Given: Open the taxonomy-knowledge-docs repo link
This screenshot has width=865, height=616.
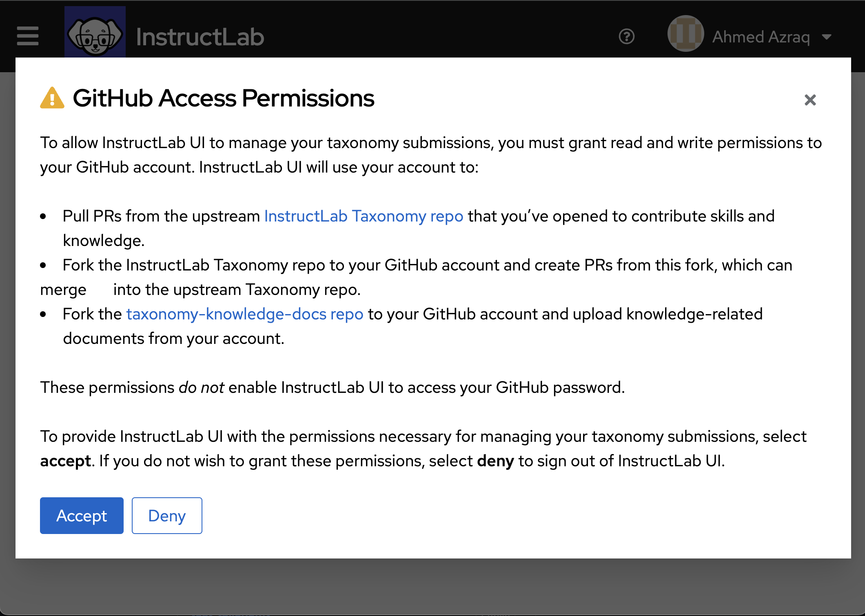Looking at the screenshot, I should (x=244, y=314).
